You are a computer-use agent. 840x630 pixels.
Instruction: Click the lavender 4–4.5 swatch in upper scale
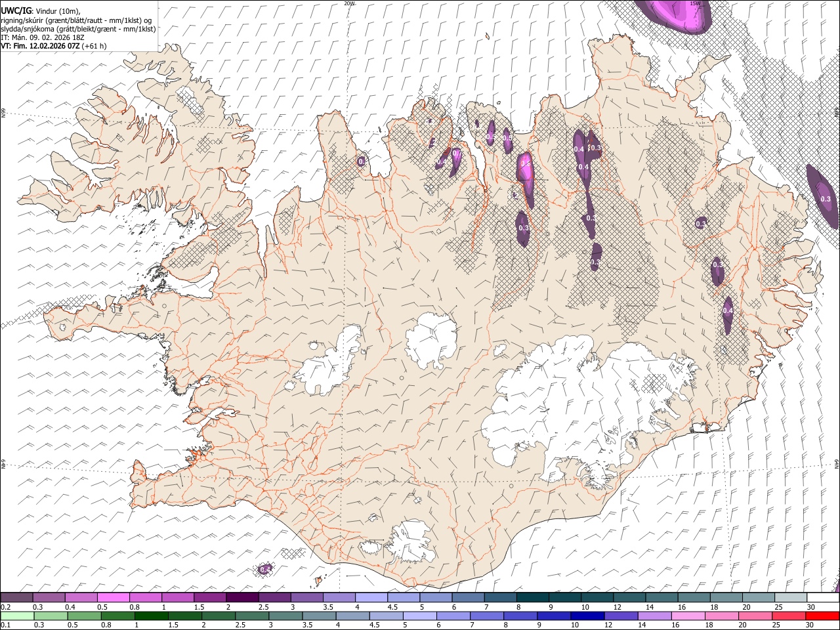coord(371,598)
